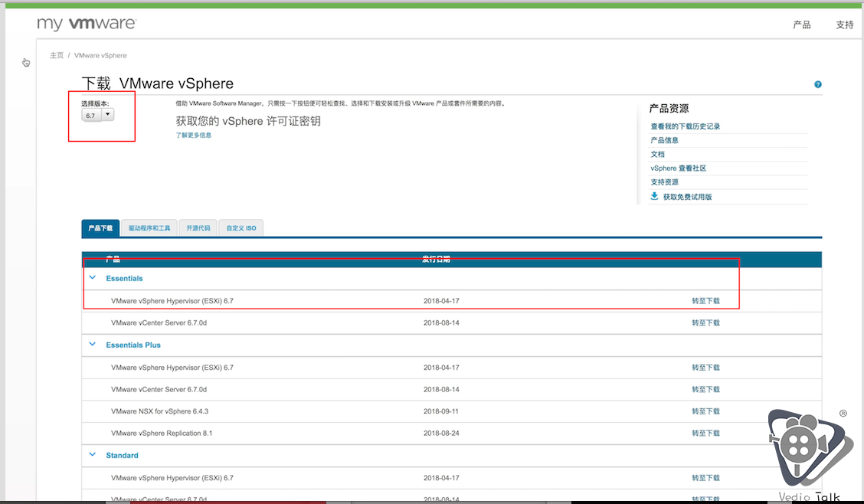
Task: Open 了解更多信息 link
Action: [x=194, y=135]
